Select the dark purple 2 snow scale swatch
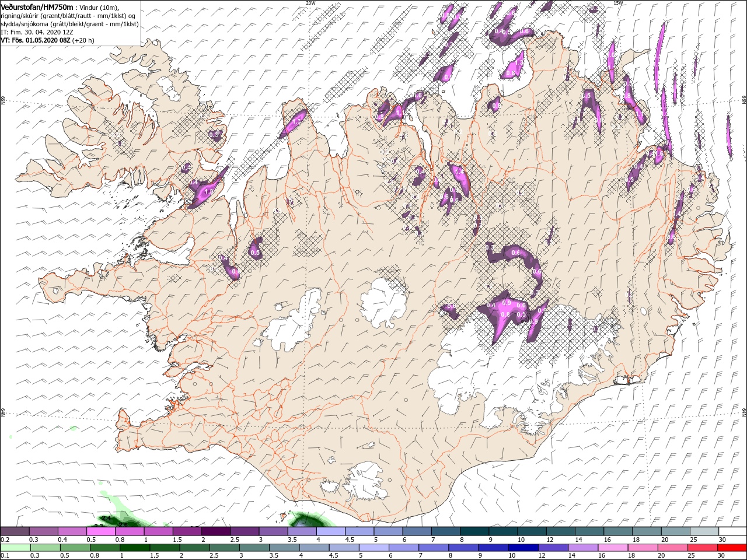The image size is (747, 560). [x=215, y=531]
